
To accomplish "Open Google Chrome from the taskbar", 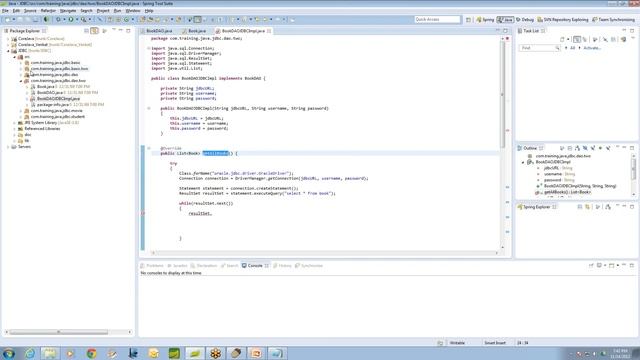I will pyautogui.click(x=91, y=353).
